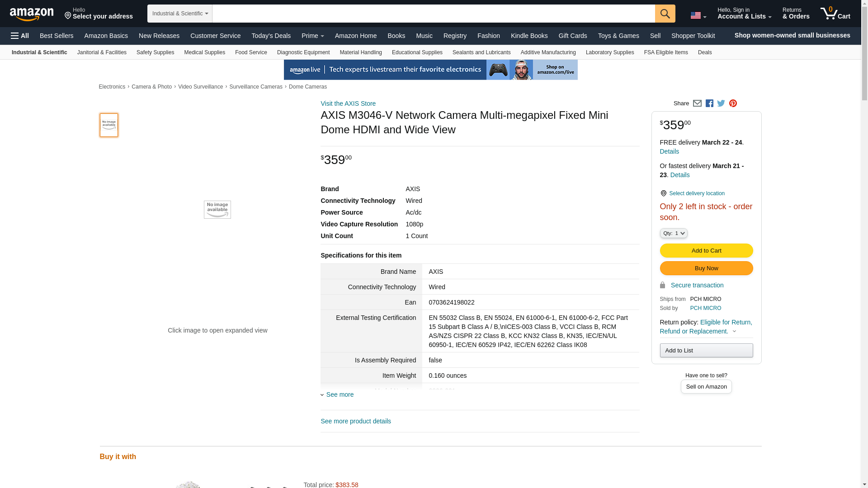Screen dimensions: 868x488
Task: Share product on Twitter icon
Action: (721, 103)
